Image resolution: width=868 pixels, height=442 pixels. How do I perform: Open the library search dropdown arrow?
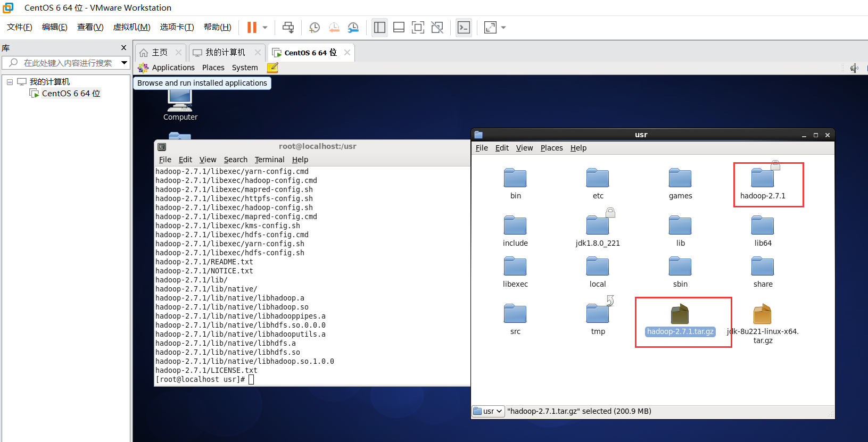(x=124, y=63)
